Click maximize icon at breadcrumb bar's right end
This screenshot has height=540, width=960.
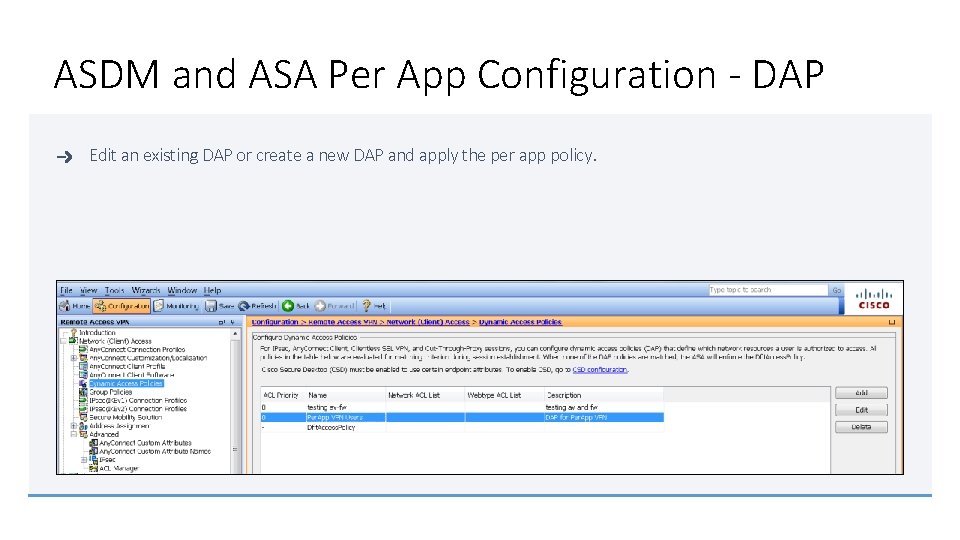pyautogui.click(x=891, y=322)
